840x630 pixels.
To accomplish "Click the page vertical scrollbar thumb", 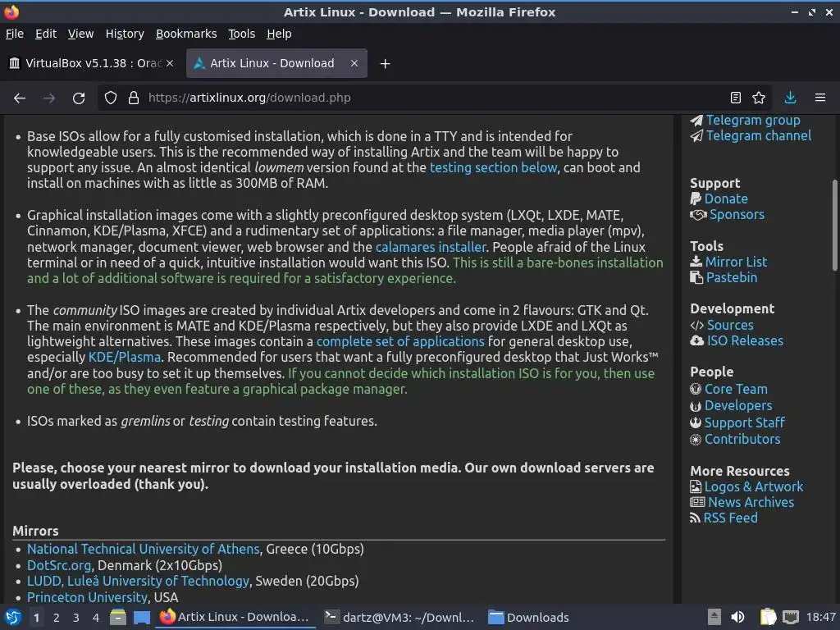I will 834,225.
